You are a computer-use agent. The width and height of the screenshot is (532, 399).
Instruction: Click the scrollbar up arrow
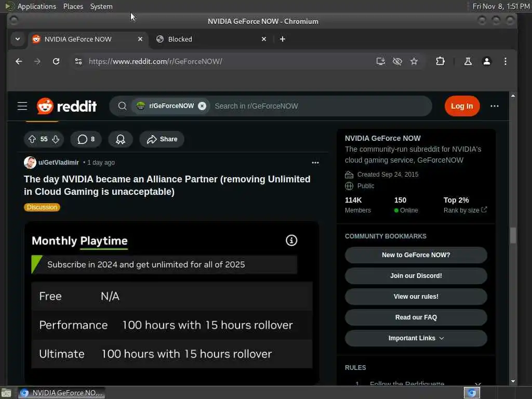513,96
